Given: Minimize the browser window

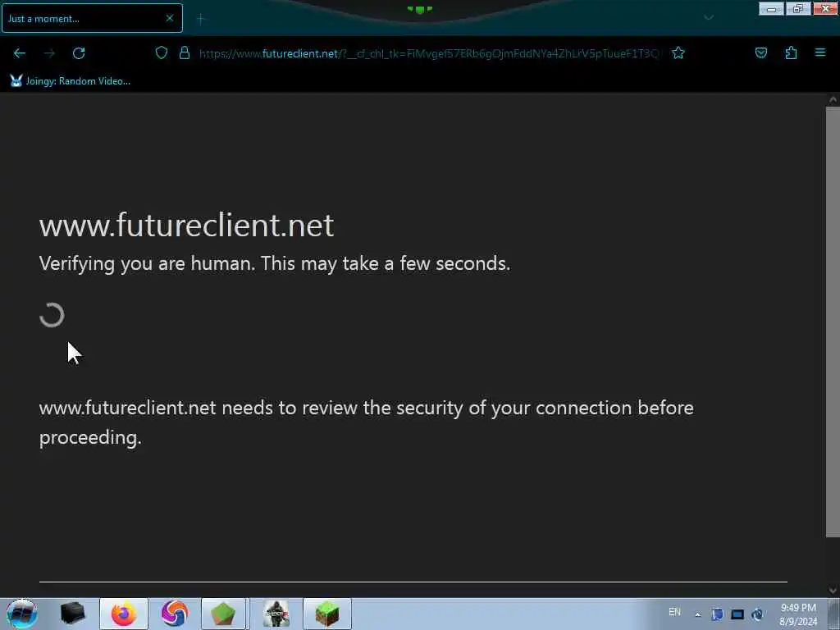Looking at the screenshot, I should coord(771,8).
